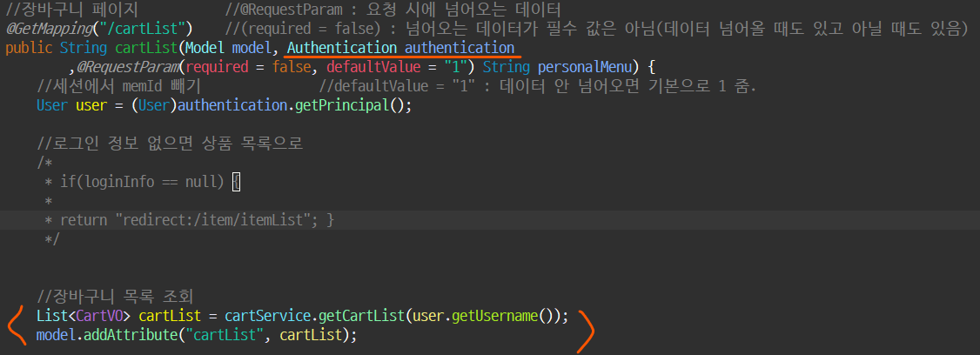Click the getUsername method call

click(x=495, y=316)
